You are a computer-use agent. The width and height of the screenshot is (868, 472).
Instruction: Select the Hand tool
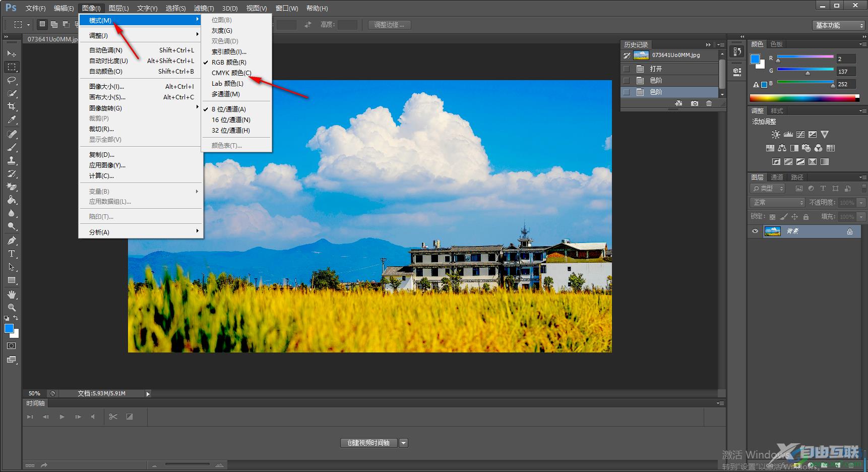pyautogui.click(x=12, y=294)
